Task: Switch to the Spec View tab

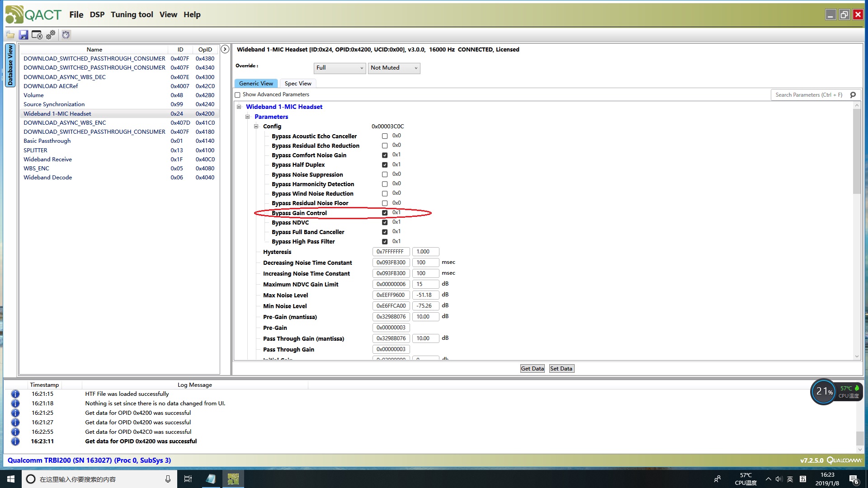Action: pyautogui.click(x=298, y=84)
